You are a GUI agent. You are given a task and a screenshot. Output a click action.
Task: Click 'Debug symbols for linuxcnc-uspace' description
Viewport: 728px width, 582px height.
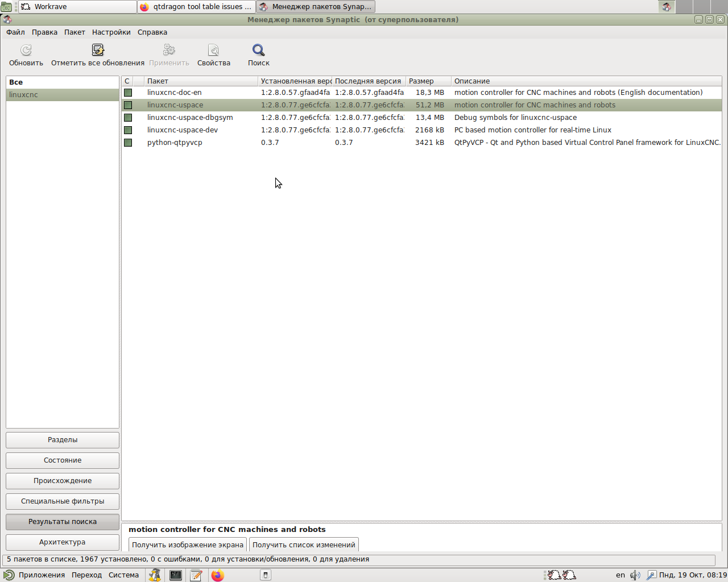click(515, 118)
